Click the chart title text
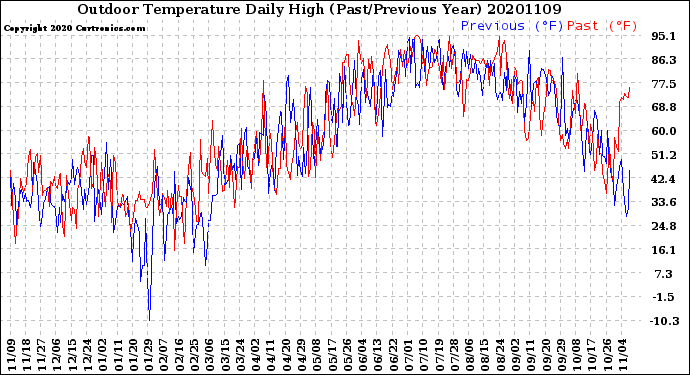690x375 pixels. click(x=319, y=10)
